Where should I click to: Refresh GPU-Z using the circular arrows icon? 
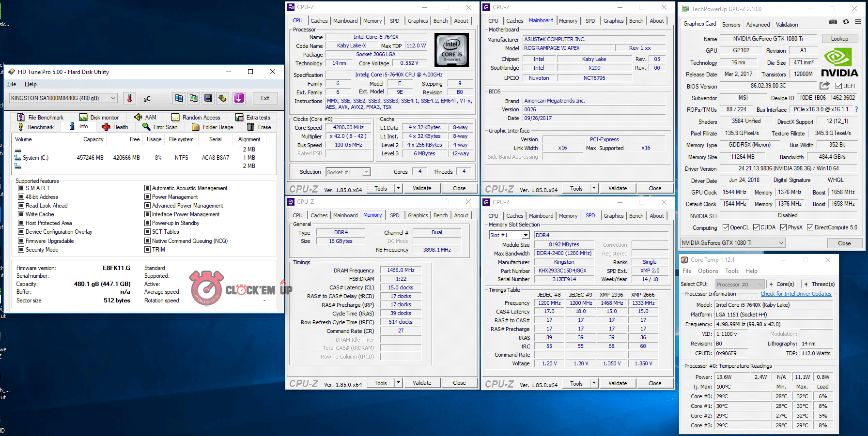846,22
